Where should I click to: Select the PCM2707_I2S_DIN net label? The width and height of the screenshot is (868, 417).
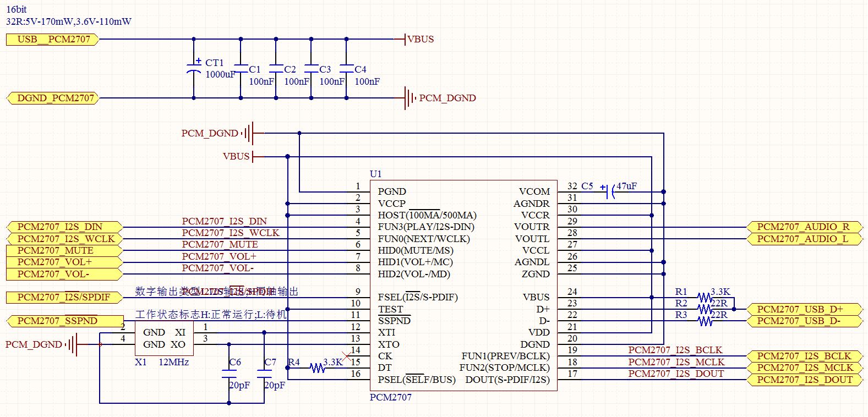[x=224, y=221]
